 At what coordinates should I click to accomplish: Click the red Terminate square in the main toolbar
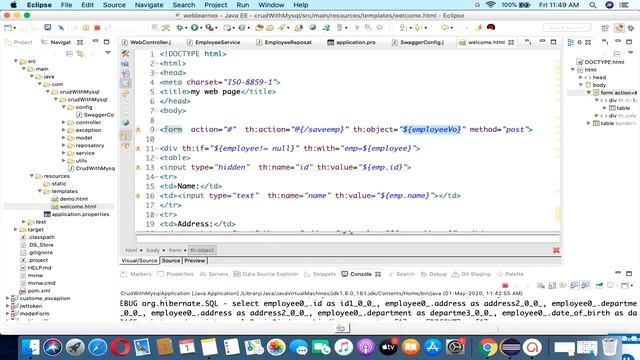tap(97, 28)
